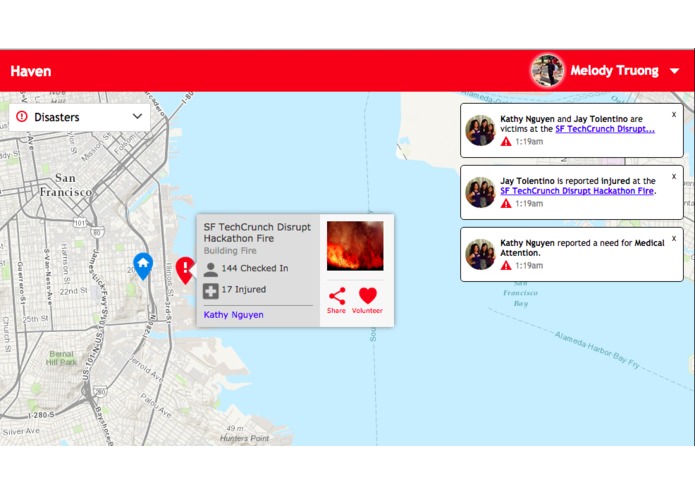The width and height of the screenshot is (695, 494).
Task: Select the Disasters filter label
Action: click(57, 117)
